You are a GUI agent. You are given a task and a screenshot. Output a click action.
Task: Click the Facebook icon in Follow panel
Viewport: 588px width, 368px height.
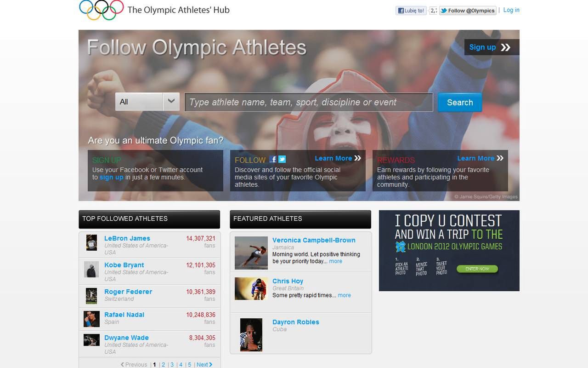273,159
